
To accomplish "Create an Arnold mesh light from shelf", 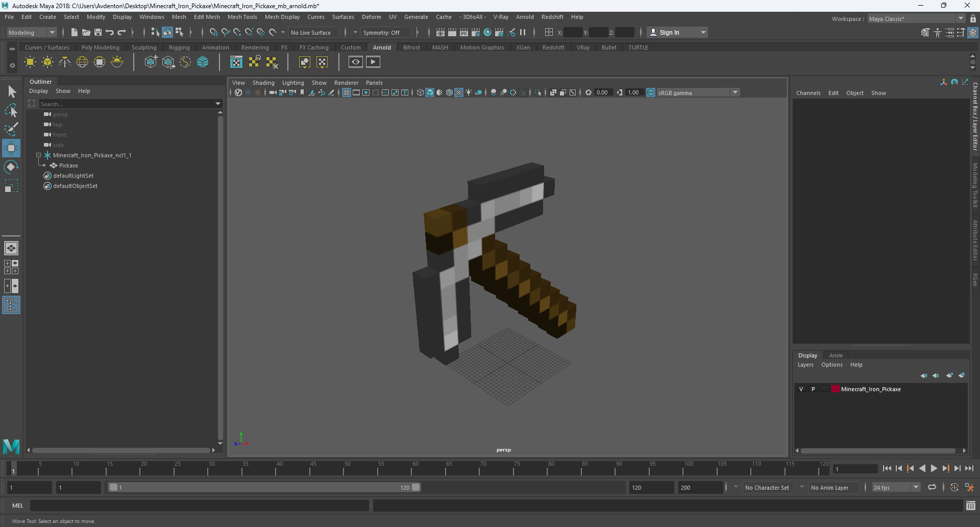I will (x=47, y=62).
